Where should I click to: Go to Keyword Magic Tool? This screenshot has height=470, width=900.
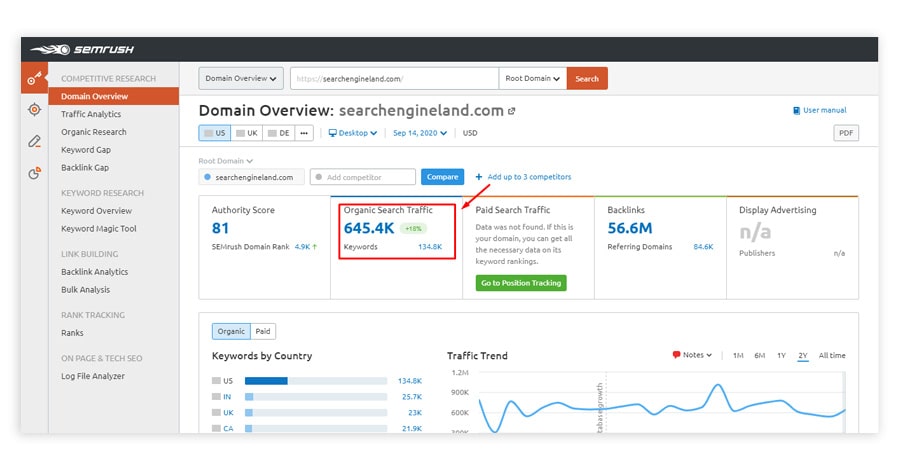pyautogui.click(x=99, y=229)
